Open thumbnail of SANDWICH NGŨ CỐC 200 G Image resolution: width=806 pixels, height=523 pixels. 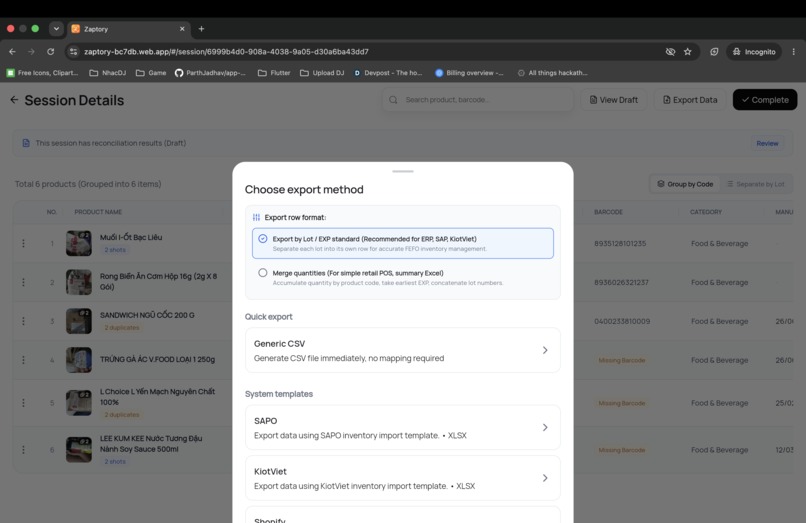79,321
